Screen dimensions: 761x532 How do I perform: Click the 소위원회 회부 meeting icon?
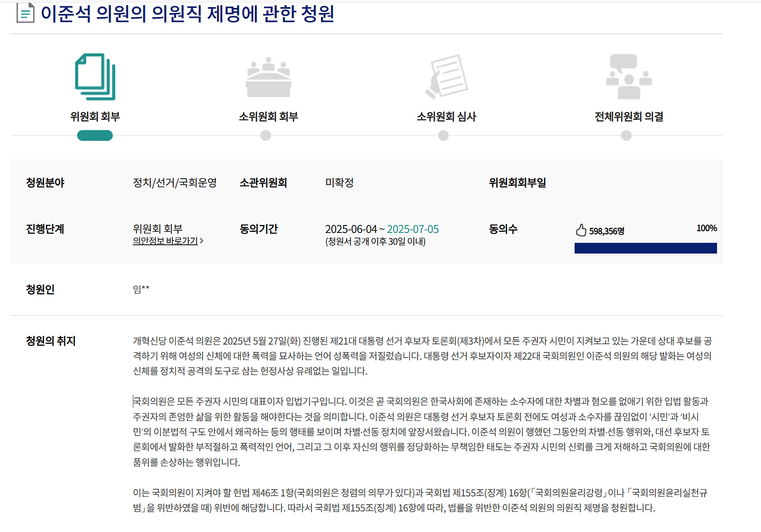coord(268,77)
